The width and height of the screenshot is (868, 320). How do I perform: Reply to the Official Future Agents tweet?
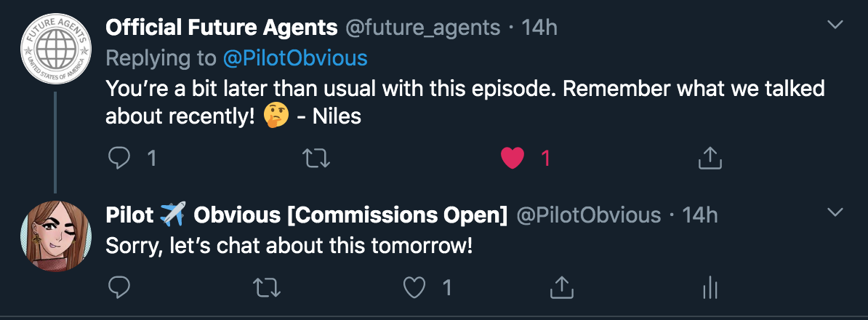119,158
